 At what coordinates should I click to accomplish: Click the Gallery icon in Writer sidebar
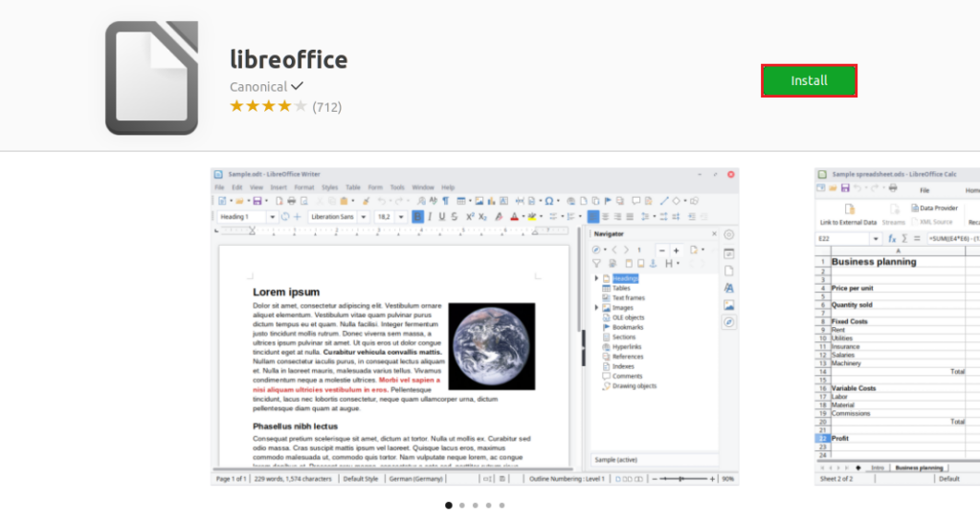click(729, 306)
